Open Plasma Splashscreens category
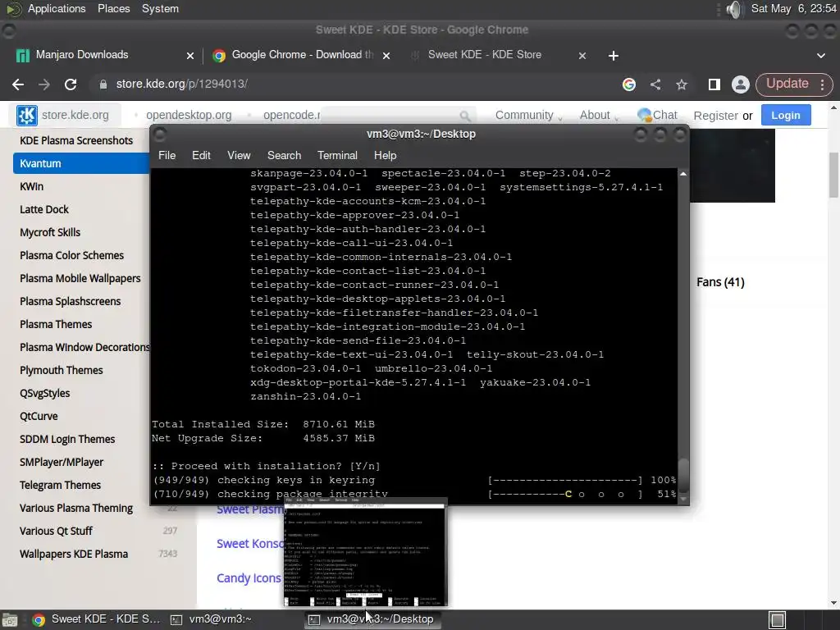 pos(71,302)
